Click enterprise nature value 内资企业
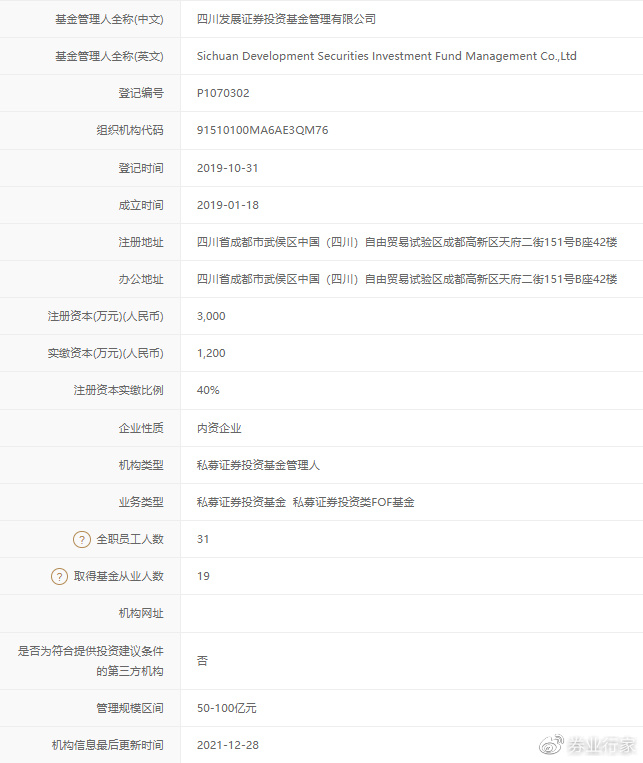The height and width of the screenshot is (763, 643). (219, 428)
